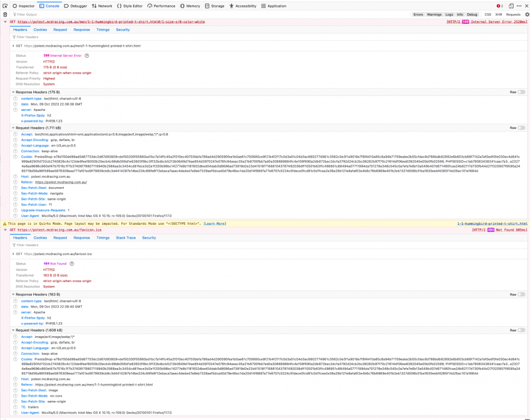Focus Filter Headers field in first request

coord(269,37)
